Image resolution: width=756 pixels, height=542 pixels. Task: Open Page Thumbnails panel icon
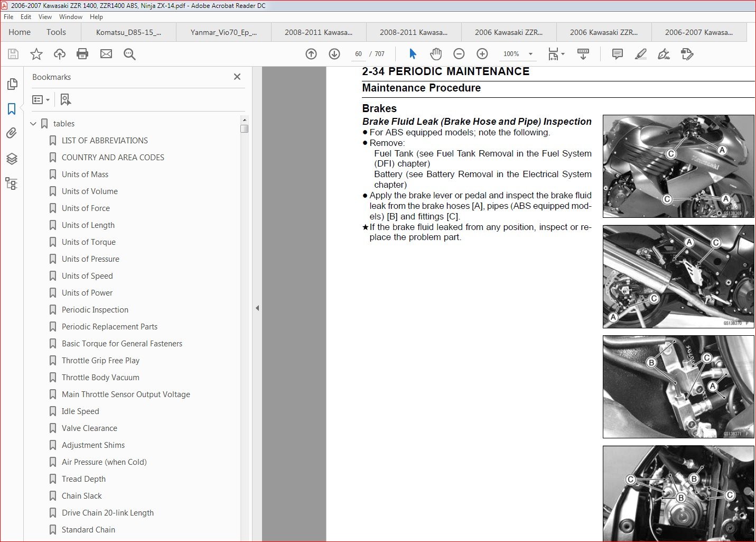(x=12, y=84)
